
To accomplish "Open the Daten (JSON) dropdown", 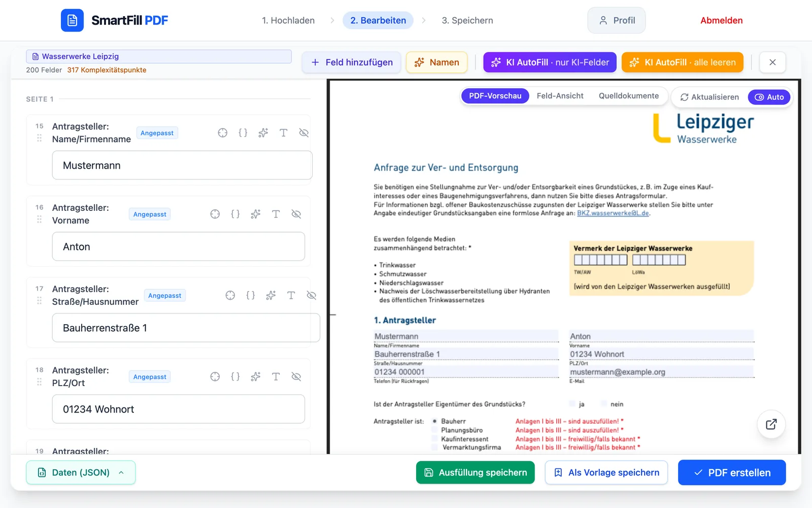I will tap(81, 472).
